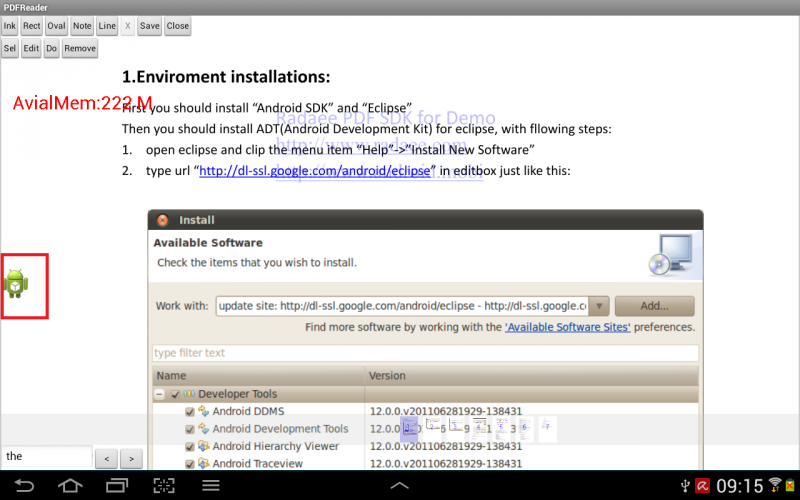Add a Note annotation
This screenshot has height=500, width=800.
pos(82,26)
